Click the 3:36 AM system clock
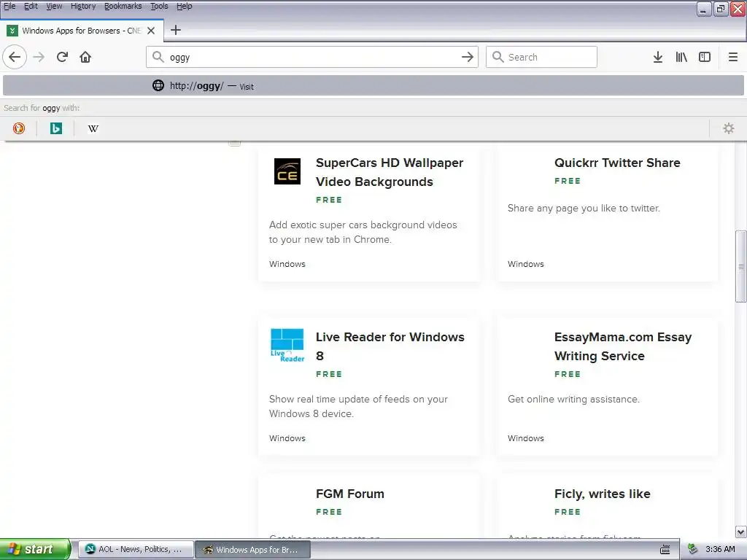The width and height of the screenshot is (747, 560). pos(720,550)
